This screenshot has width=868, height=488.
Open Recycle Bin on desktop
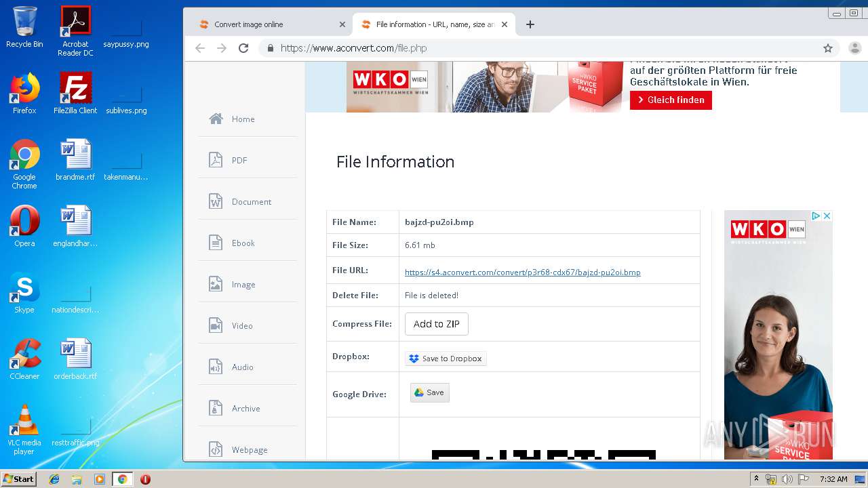24,27
